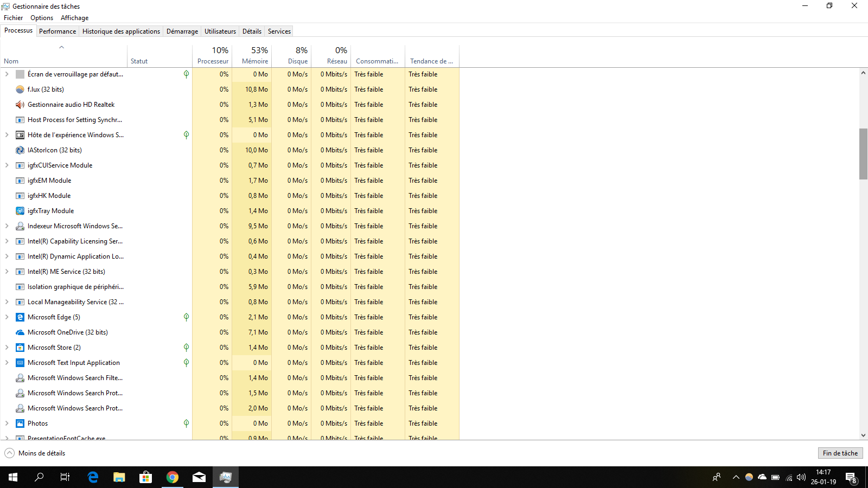Sort by the Nom column header

point(63,55)
